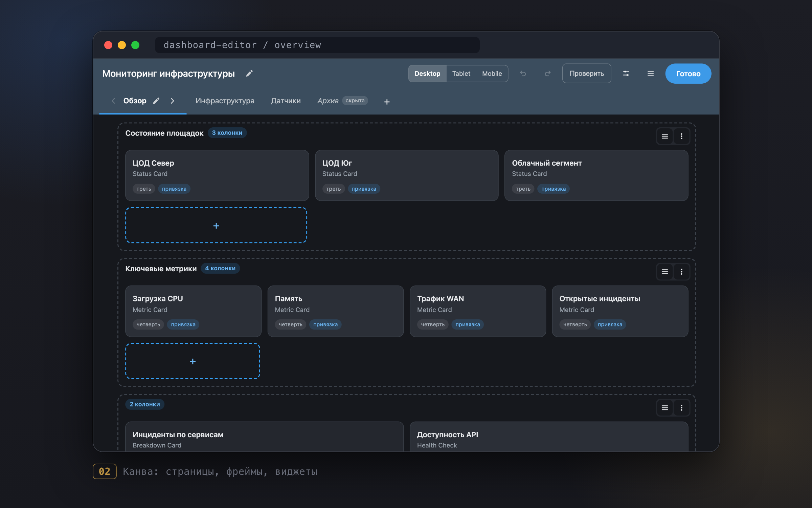
Task: Click the 2 колонки badge
Action: (145, 404)
